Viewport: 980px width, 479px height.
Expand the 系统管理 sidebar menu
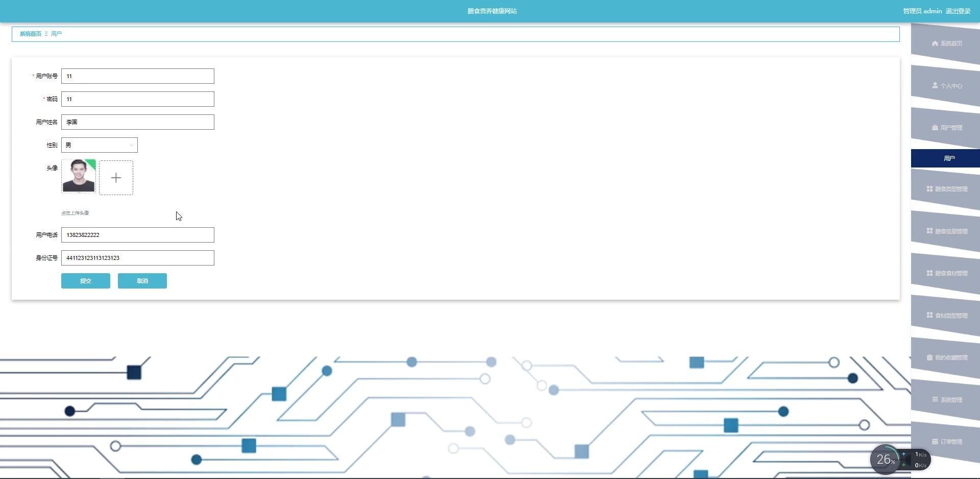click(946, 400)
